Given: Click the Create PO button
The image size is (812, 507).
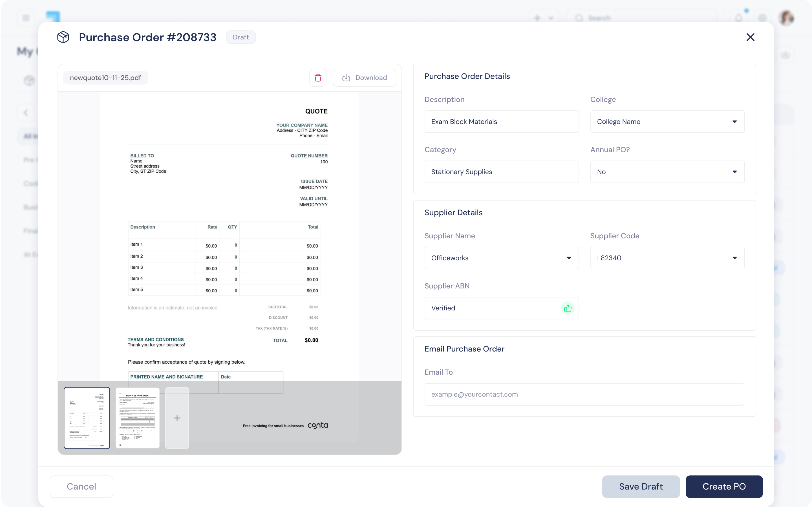Looking at the screenshot, I should point(724,486).
